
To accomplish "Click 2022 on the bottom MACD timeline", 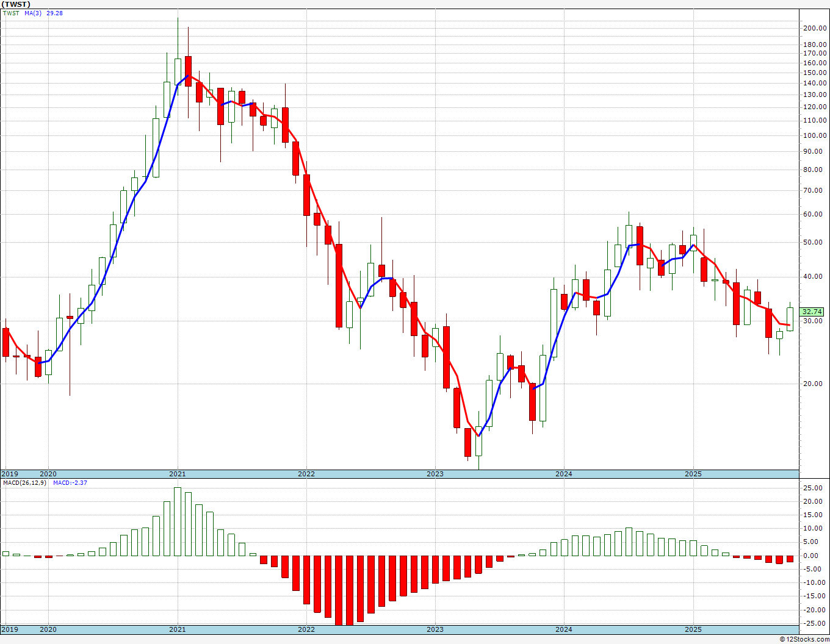I will coord(306,629).
